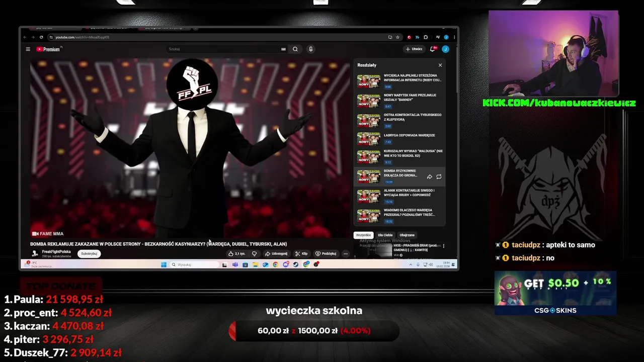
Task: Click the wycieczka szkolna donation progress bar
Action: click(314, 331)
